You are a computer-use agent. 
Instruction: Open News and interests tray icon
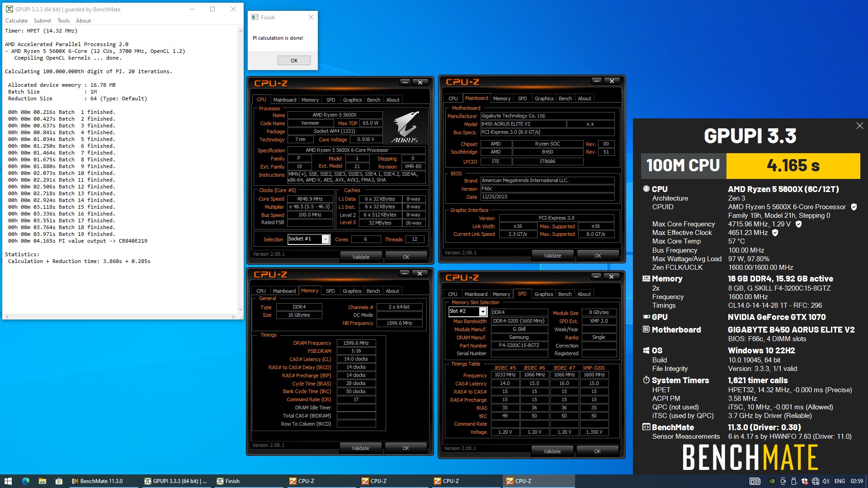click(x=755, y=481)
